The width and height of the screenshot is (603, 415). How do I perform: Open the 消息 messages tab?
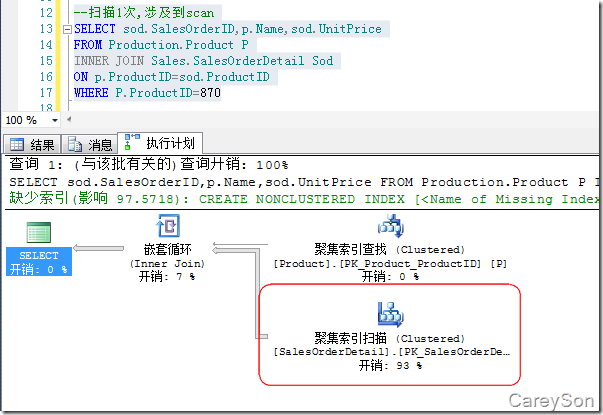[x=90, y=145]
